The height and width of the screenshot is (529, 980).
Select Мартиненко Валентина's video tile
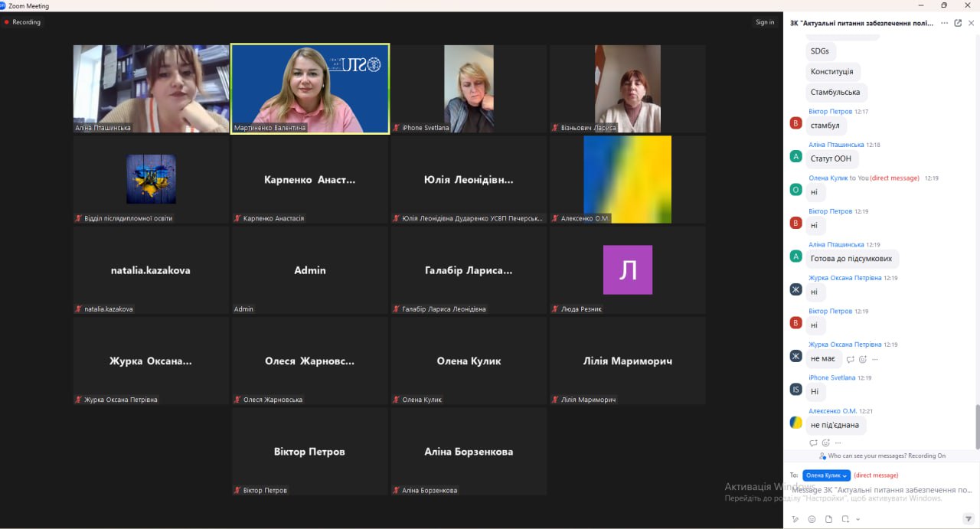(x=310, y=88)
